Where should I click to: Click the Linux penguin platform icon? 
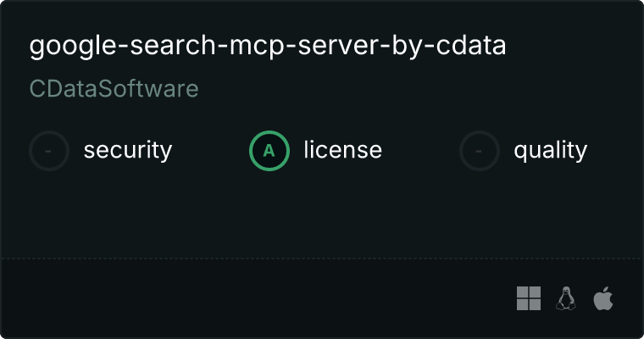[566, 298]
